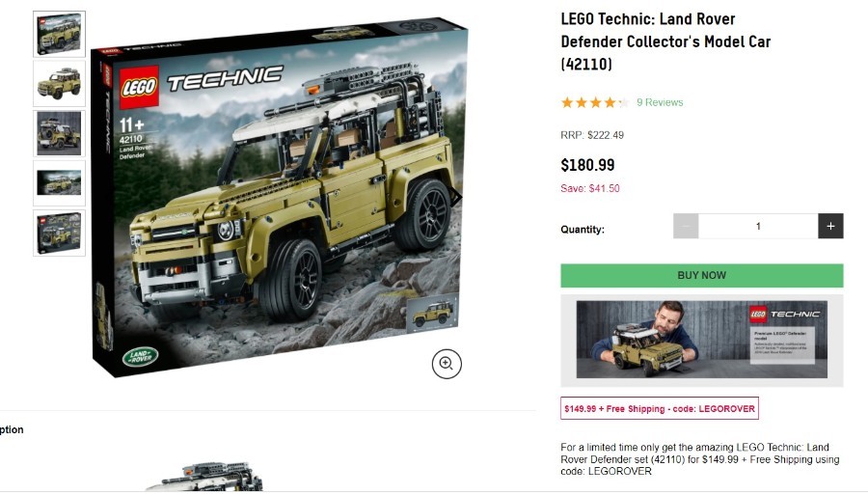Click the $180.99 price text
This screenshot has width=868, height=495.
(x=587, y=165)
